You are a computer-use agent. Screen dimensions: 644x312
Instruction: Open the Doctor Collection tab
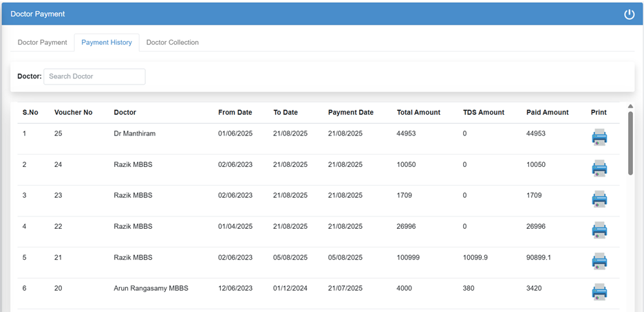pyautogui.click(x=173, y=43)
